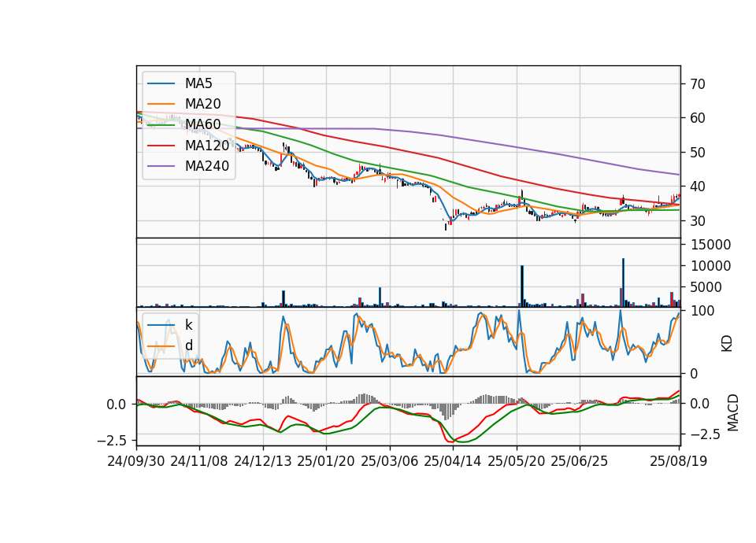Click the purple MA240 legend line sample
This screenshot has width=756, height=543.
pyautogui.click(x=161, y=166)
